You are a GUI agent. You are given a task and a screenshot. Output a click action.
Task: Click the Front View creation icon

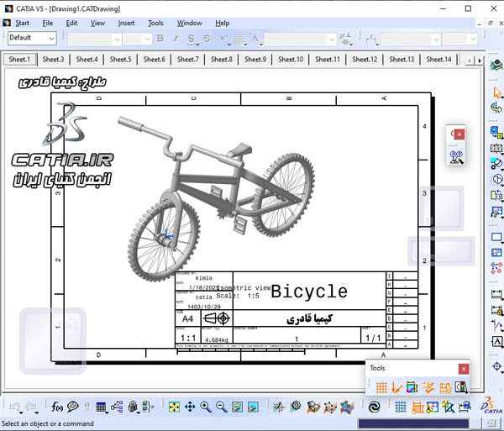click(497, 131)
